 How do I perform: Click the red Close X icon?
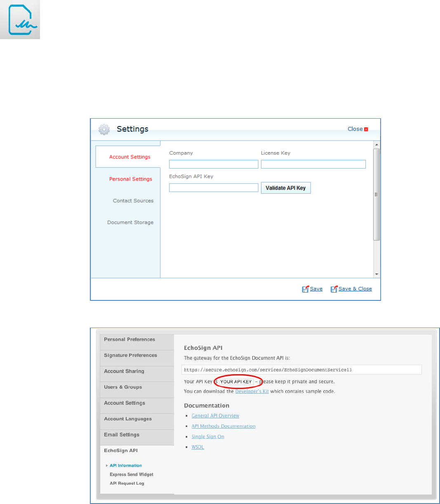pyautogui.click(x=366, y=129)
